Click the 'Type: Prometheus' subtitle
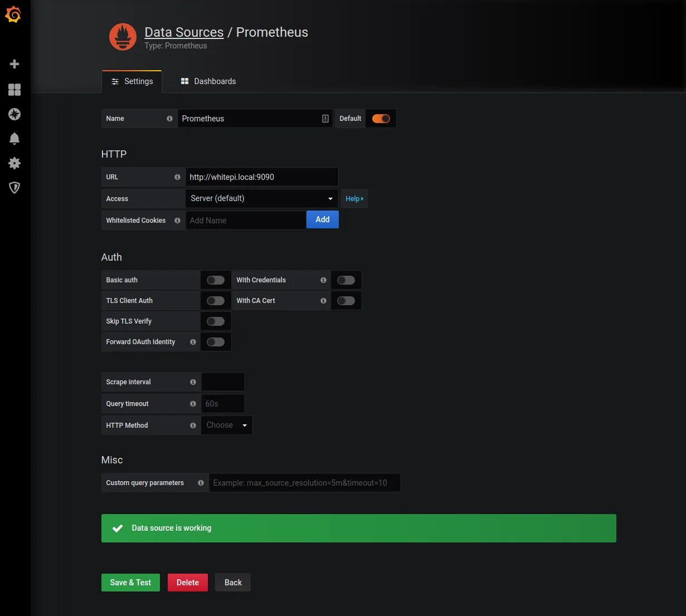The width and height of the screenshot is (686, 616). point(176,46)
